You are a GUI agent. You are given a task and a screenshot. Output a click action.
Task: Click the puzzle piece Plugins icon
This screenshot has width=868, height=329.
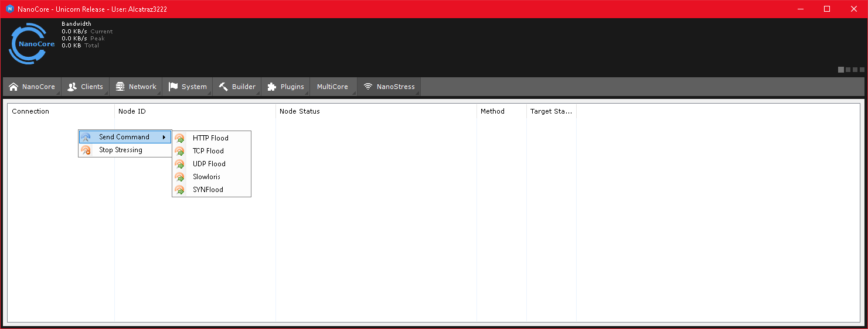click(x=272, y=87)
